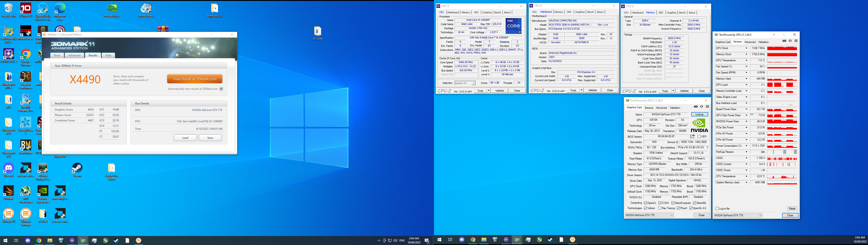Click the GPU Load sensor graph
The height and width of the screenshot is (245, 868).
point(782,85)
